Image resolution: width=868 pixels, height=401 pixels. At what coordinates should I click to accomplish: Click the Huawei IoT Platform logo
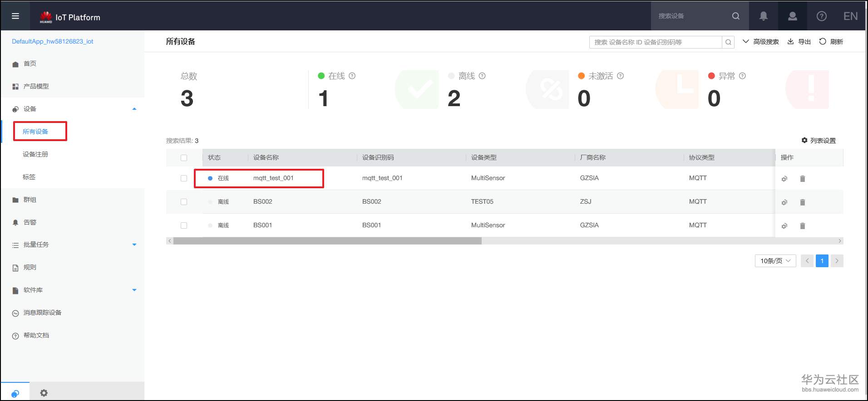(x=70, y=17)
